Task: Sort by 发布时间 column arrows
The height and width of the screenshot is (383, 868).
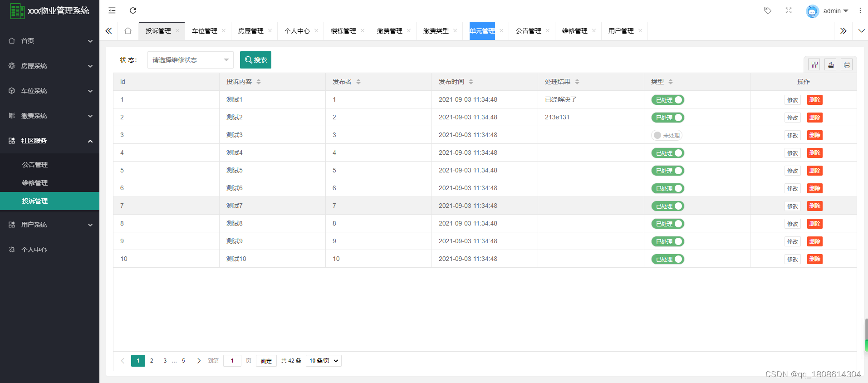Action: click(x=471, y=82)
